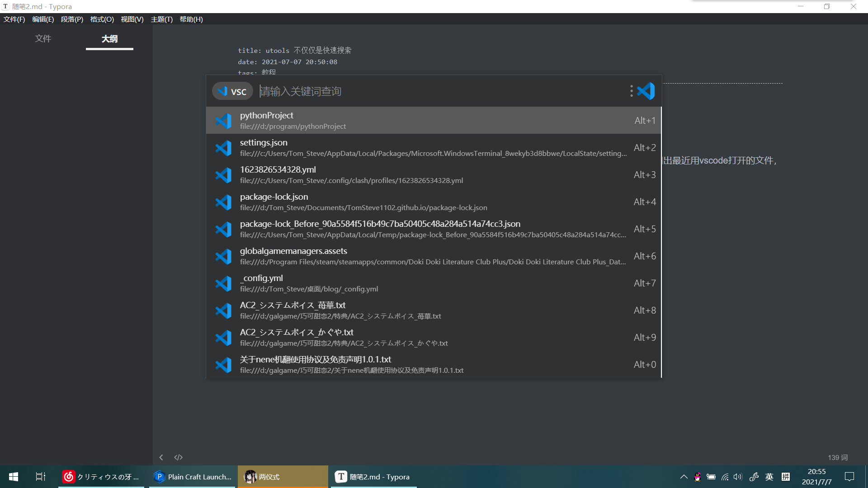Show hidden system tray icons chevron
This screenshot has width=868, height=488.
point(684,477)
